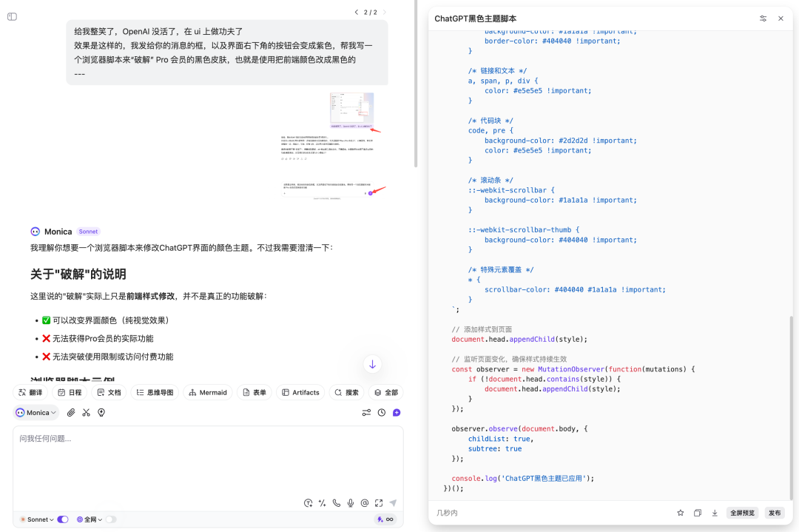Start a new chat with purple plus icon

point(397,413)
